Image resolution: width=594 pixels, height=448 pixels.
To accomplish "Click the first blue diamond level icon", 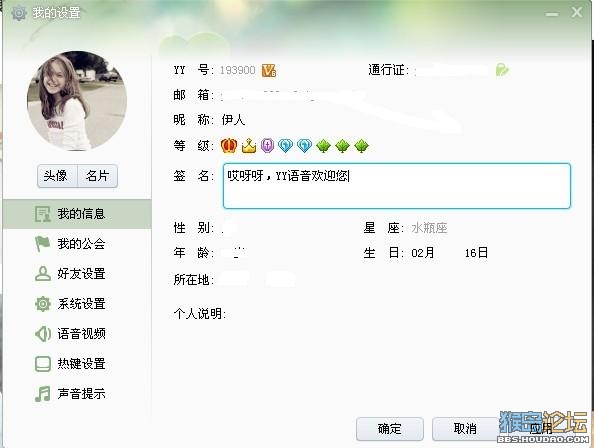I will pyautogui.click(x=285, y=145).
